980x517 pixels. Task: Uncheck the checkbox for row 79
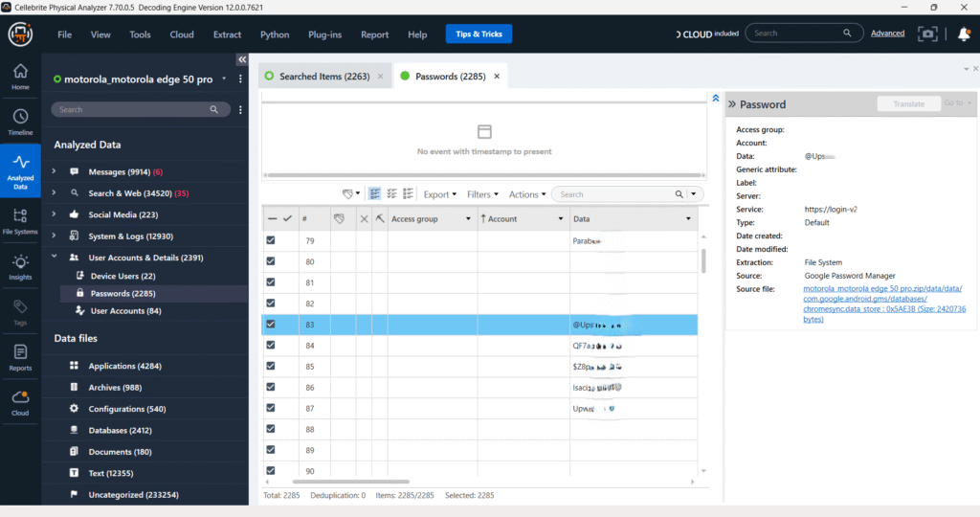point(271,240)
